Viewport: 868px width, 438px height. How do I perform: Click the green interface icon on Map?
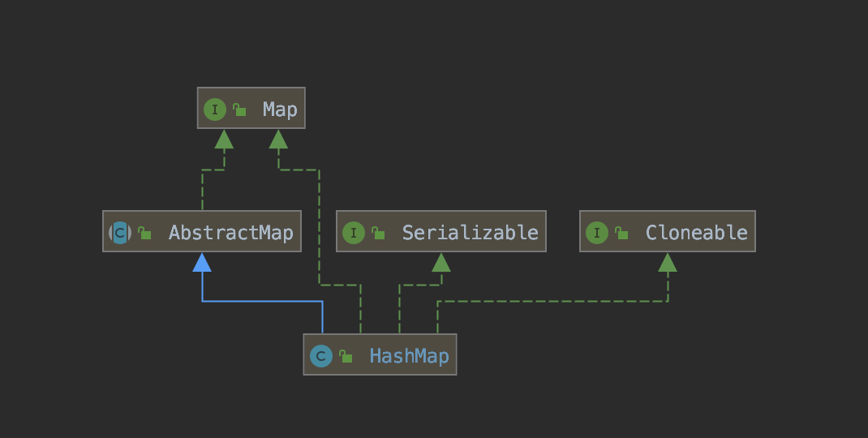tap(214, 109)
